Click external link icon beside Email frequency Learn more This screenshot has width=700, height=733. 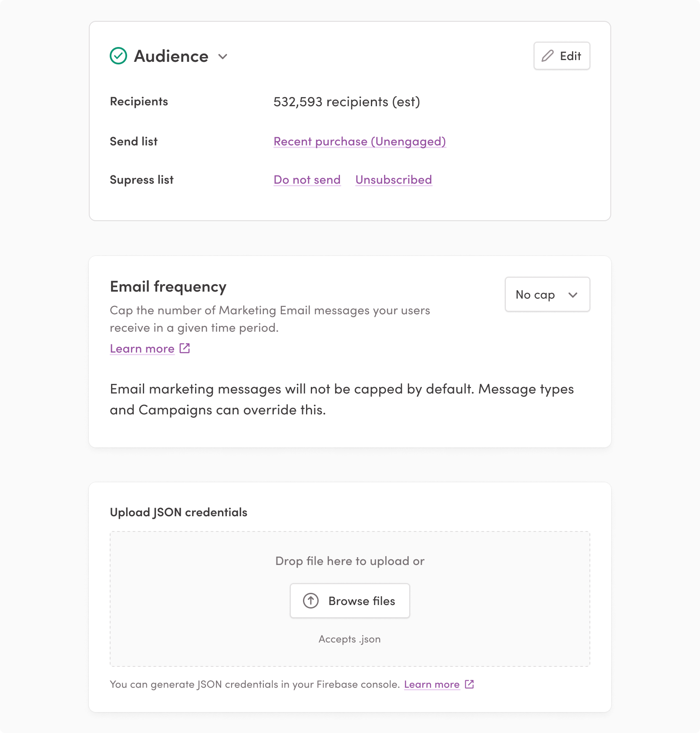(185, 348)
